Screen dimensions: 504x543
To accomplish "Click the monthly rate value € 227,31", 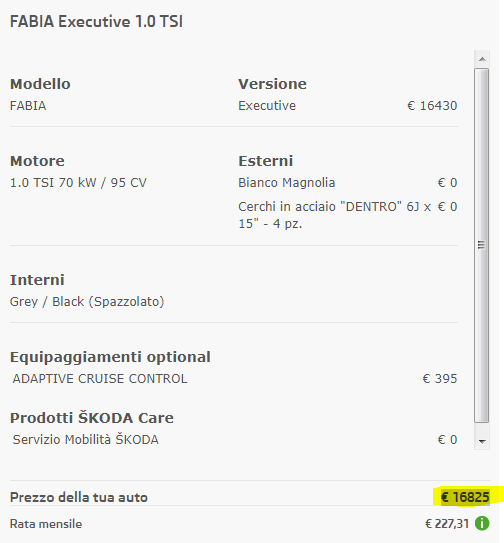I will (x=447, y=524).
